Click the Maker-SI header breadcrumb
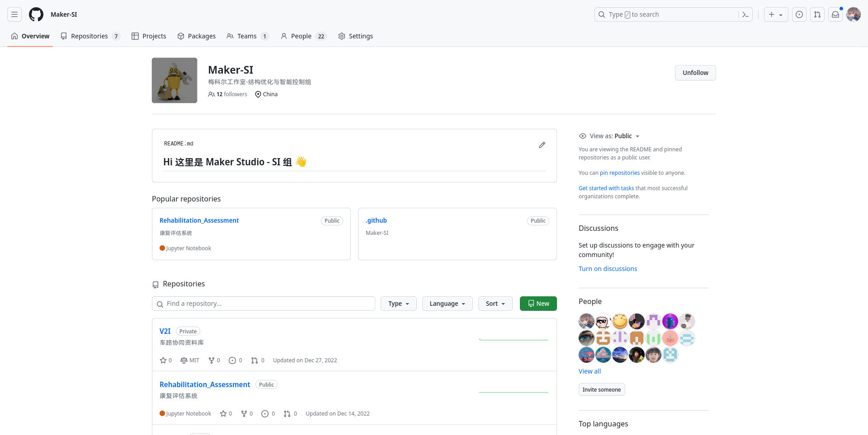868x435 pixels. pyautogui.click(x=64, y=14)
